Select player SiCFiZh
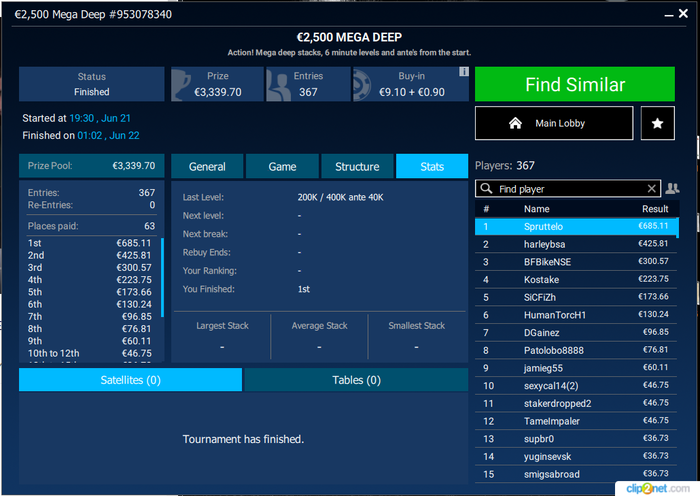This screenshot has width=700, height=496. (x=576, y=297)
